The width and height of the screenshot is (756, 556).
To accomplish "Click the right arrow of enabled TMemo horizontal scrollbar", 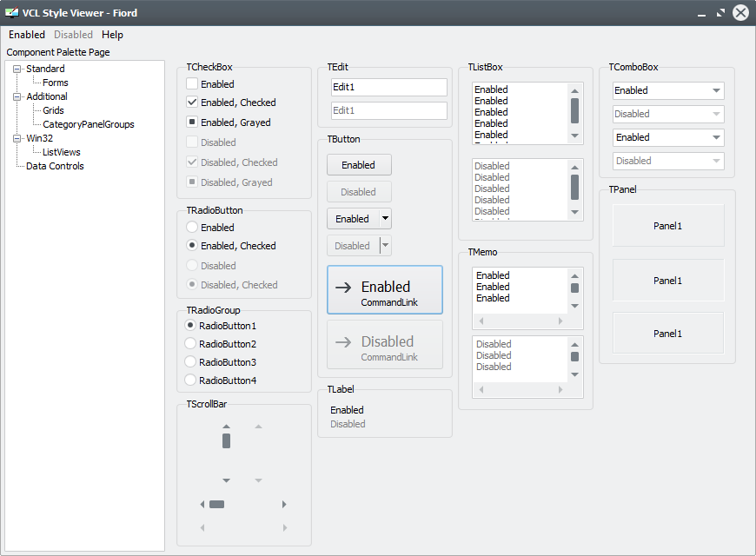I will (x=560, y=321).
